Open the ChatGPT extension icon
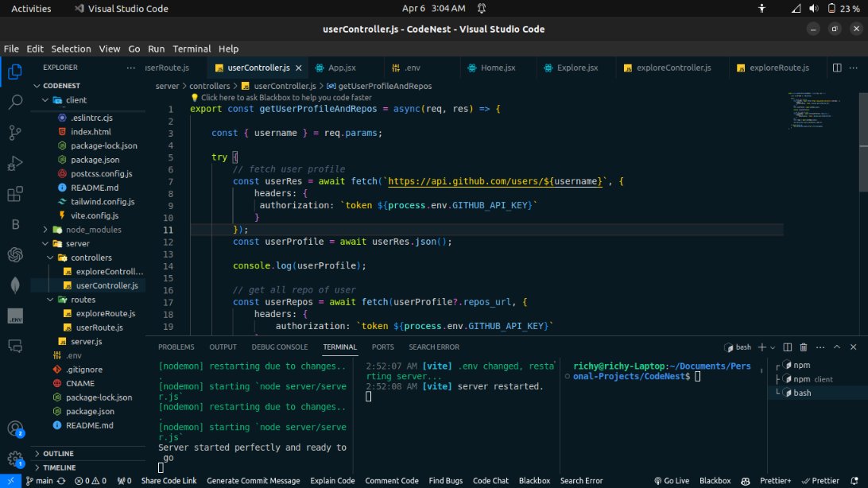This screenshot has height=488, width=868. pos(15,254)
